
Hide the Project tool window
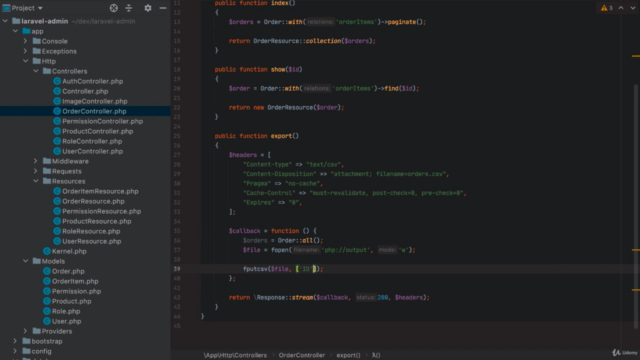coord(163,8)
